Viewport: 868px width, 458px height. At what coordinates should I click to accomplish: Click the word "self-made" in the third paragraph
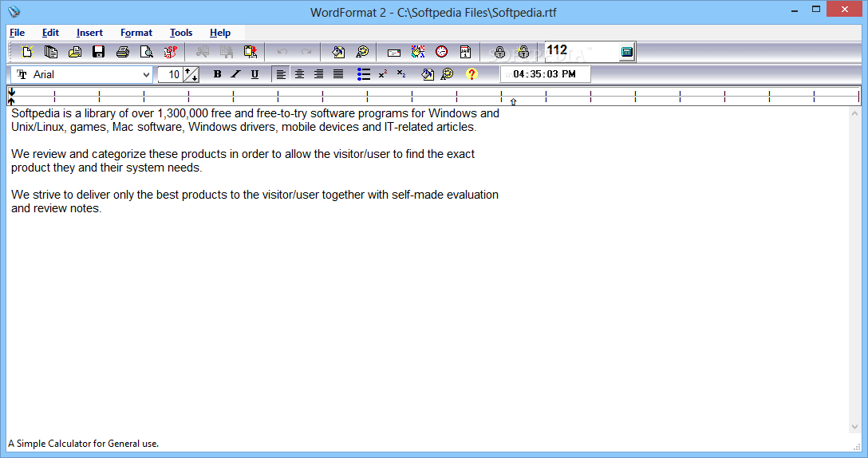pyautogui.click(x=417, y=195)
